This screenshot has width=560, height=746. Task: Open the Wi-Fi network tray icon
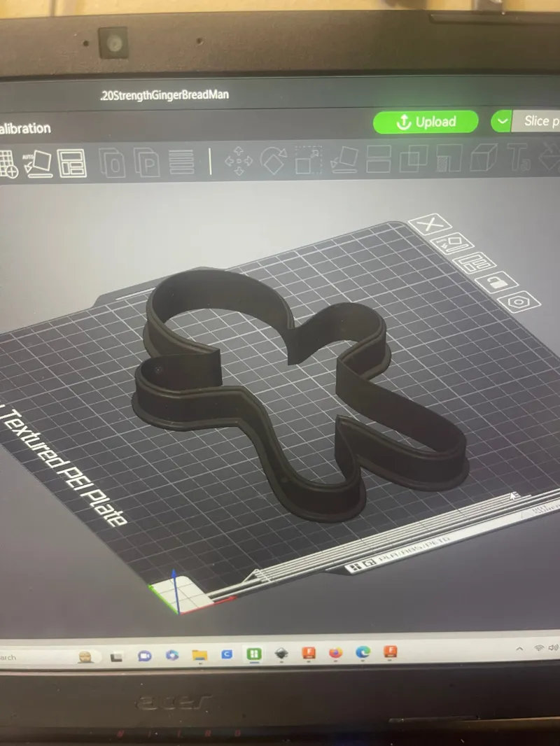[x=539, y=648]
